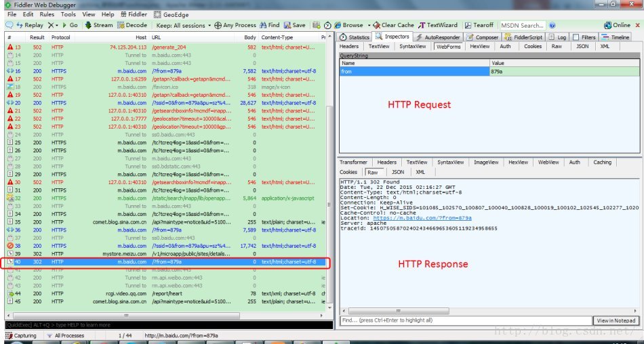Click the camera screenshot icon
This screenshot has height=344, width=644.
coord(317,25)
